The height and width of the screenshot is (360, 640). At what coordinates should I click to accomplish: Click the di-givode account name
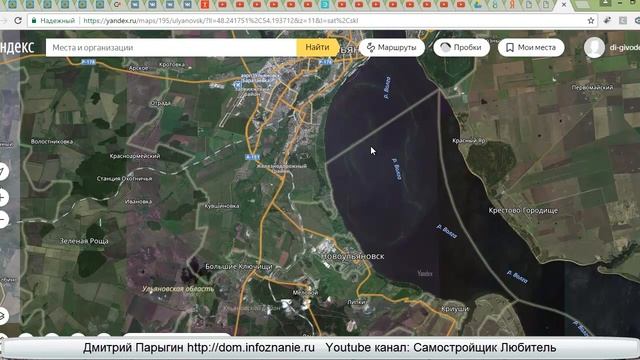pyautogui.click(x=624, y=48)
